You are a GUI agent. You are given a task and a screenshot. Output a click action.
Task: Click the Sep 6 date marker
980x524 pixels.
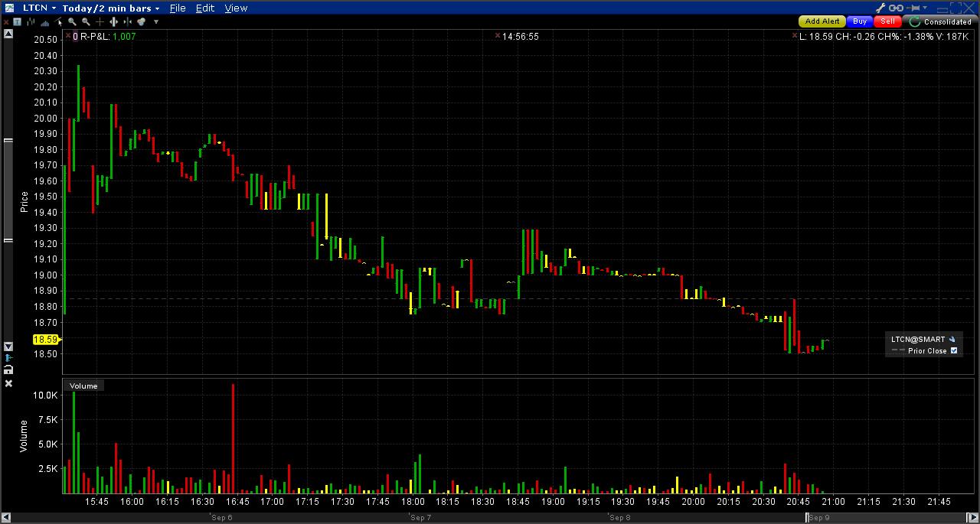[x=222, y=518]
